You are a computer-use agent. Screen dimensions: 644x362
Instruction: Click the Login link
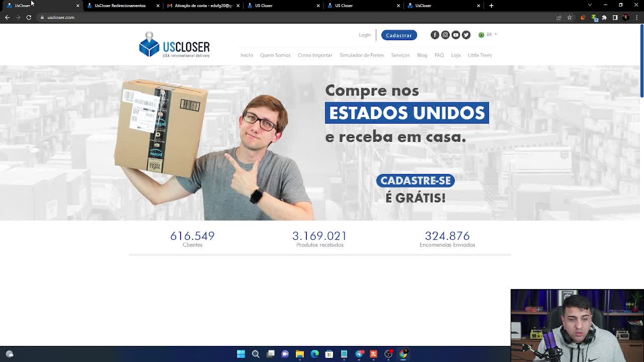[x=365, y=35]
